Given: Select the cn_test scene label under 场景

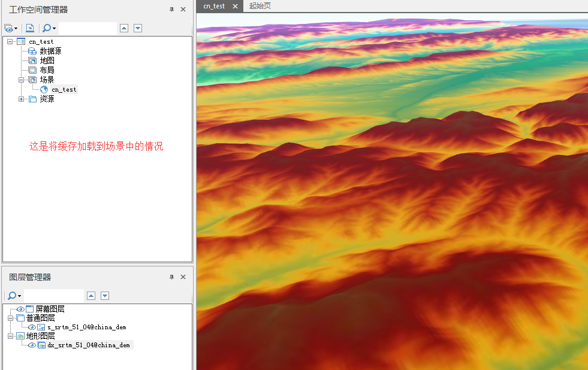Looking at the screenshot, I should pyautogui.click(x=64, y=89).
